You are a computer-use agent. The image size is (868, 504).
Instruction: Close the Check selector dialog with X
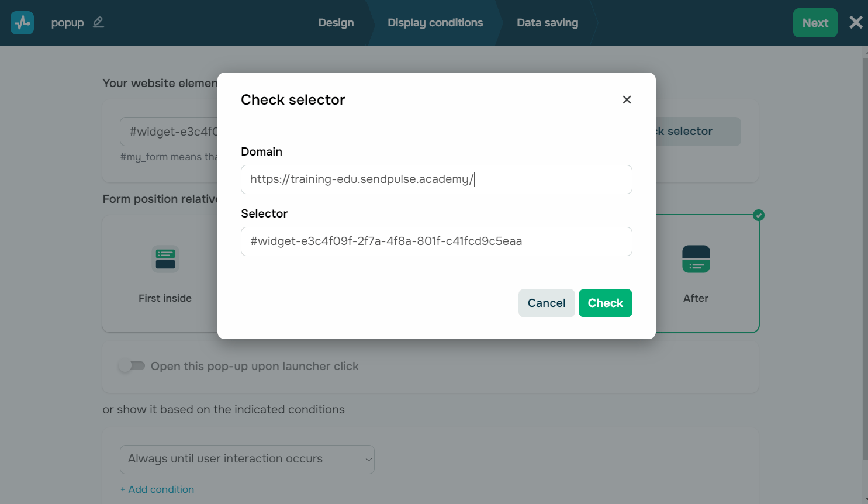[627, 100]
